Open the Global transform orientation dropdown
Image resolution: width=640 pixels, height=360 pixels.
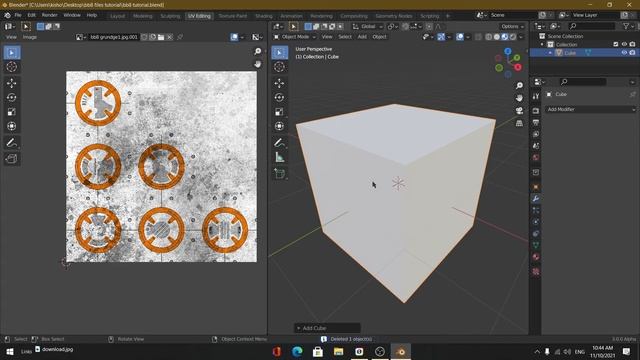368,27
